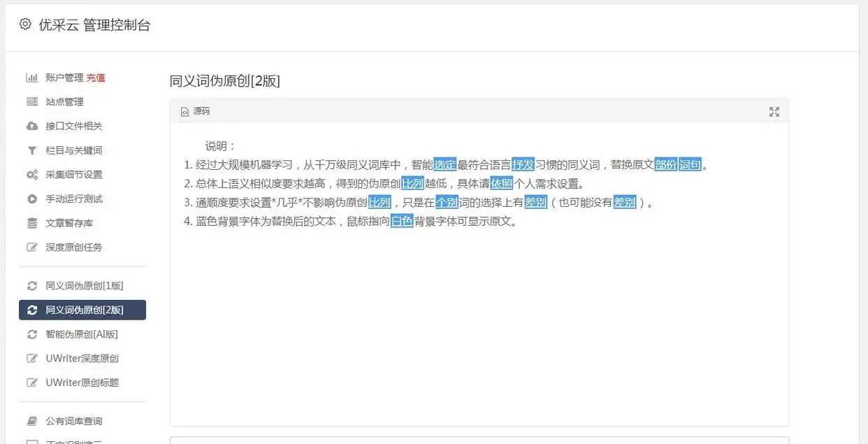Screen dimensions: 868x444
Task: Click the edit icon for UWriter深度原创
Action: coord(32,359)
